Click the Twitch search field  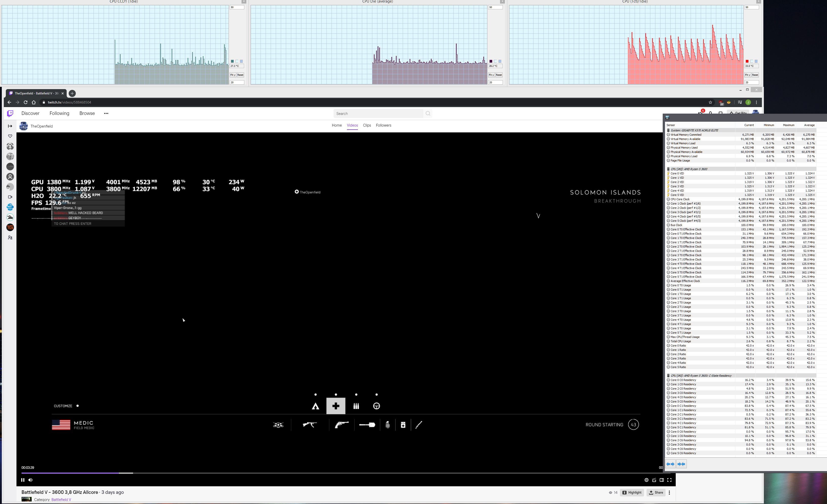(378, 114)
